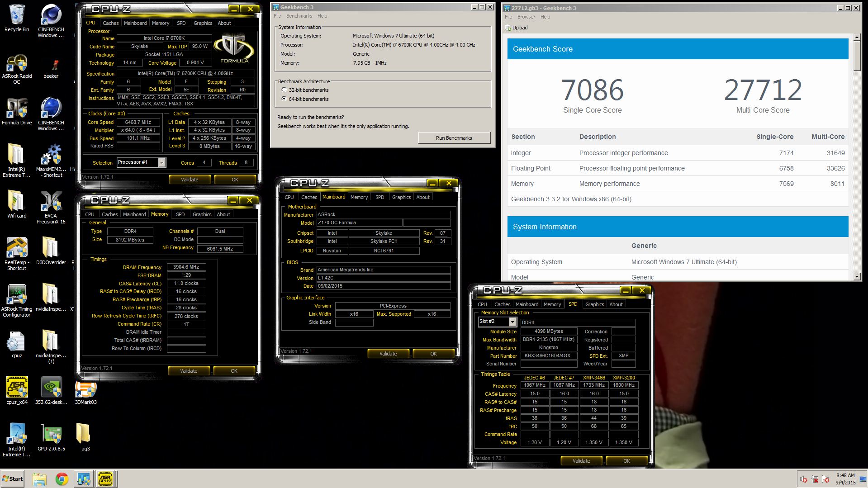Open the MaxxMEM2 - Shortcut icon
868x488 pixels.
point(51,161)
